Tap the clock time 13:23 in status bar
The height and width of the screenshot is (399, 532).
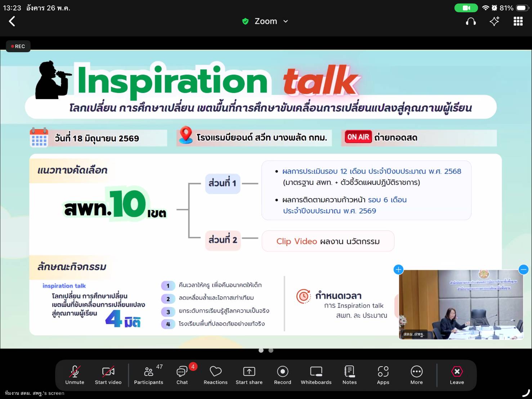click(x=12, y=8)
